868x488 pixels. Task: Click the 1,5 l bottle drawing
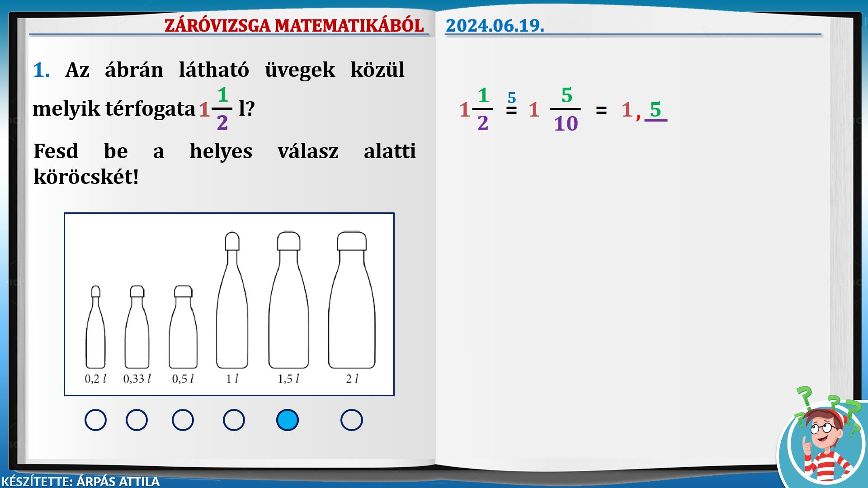click(x=288, y=312)
